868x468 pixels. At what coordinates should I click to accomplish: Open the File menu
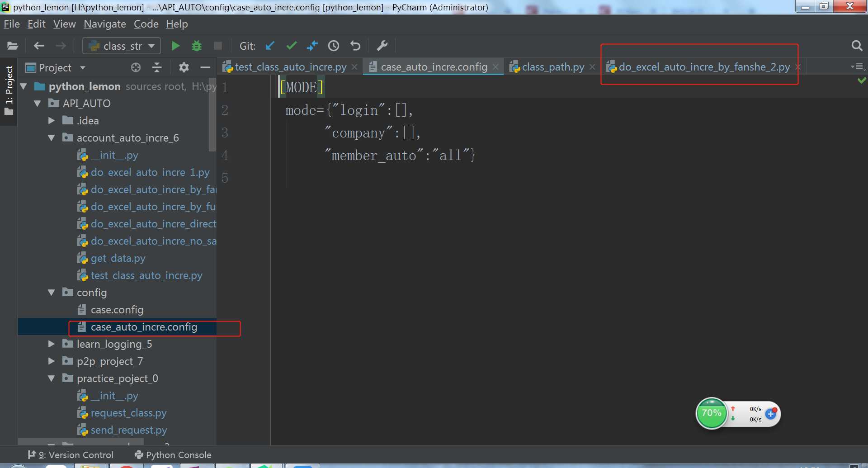(11, 24)
